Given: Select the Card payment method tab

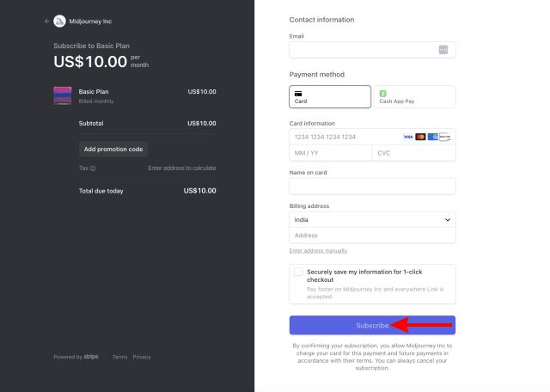Looking at the screenshot, I should [x=330, y=97].
